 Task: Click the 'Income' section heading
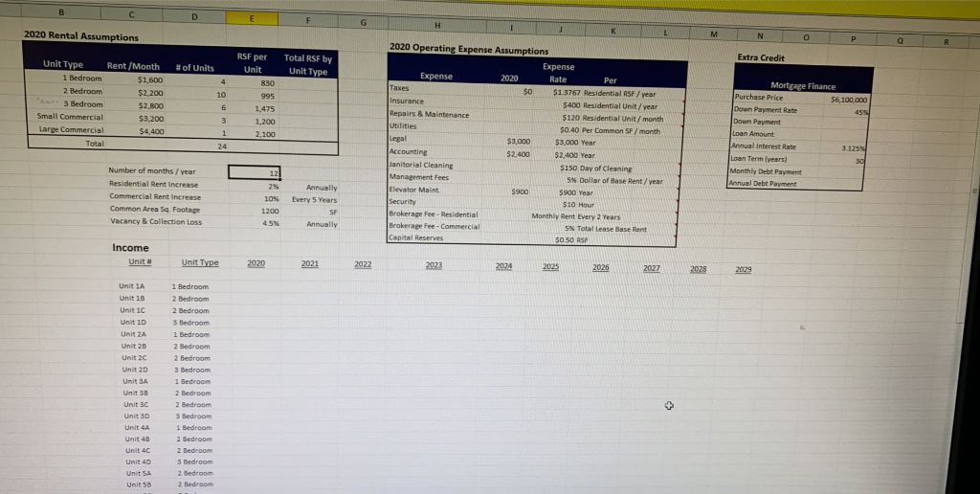click(130, 248)
